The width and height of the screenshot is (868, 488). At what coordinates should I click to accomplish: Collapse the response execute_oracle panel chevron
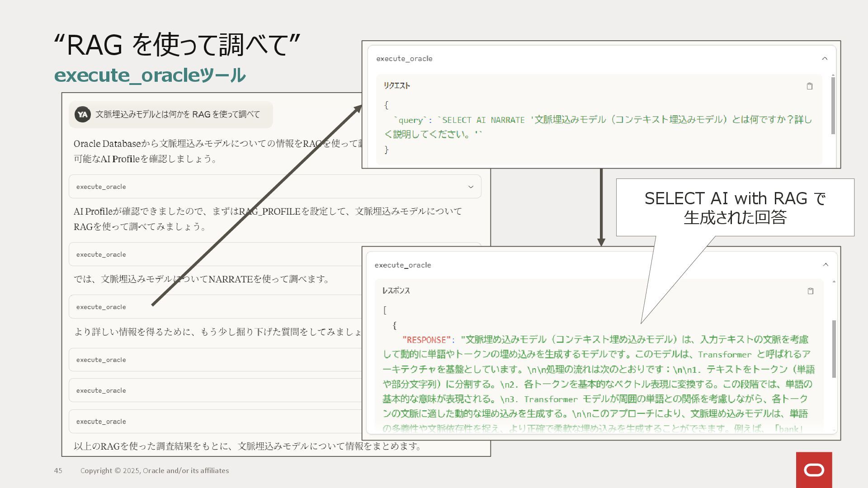826,265
